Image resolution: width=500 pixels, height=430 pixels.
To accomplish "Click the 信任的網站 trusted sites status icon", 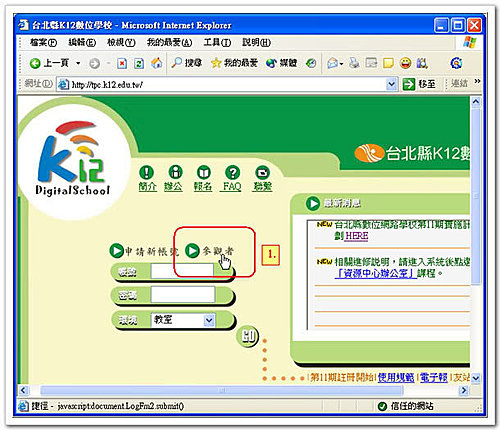I will [x=382, y=406].
